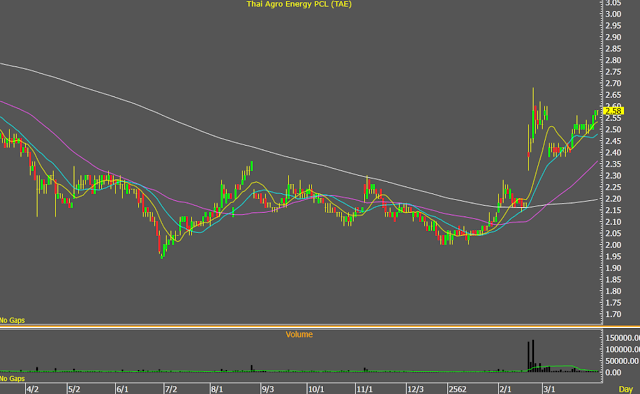
Task: Click the 0.00 volume axis label
Action: (x=613, y=372)
